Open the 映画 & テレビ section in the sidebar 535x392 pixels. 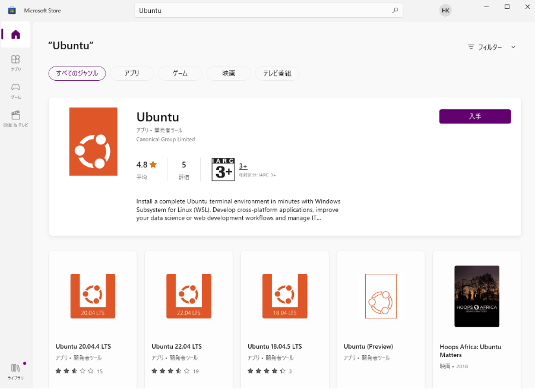point(15,119)
